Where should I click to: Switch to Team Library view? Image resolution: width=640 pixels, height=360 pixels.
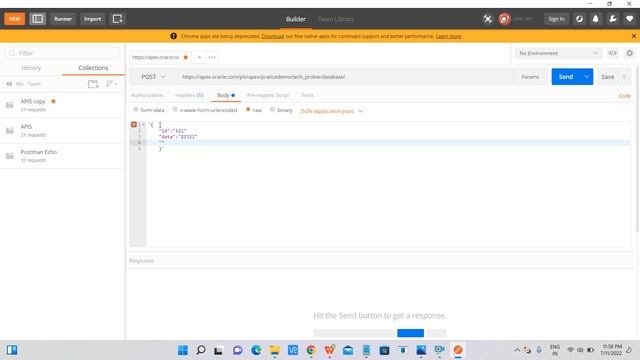click(336, 19)
